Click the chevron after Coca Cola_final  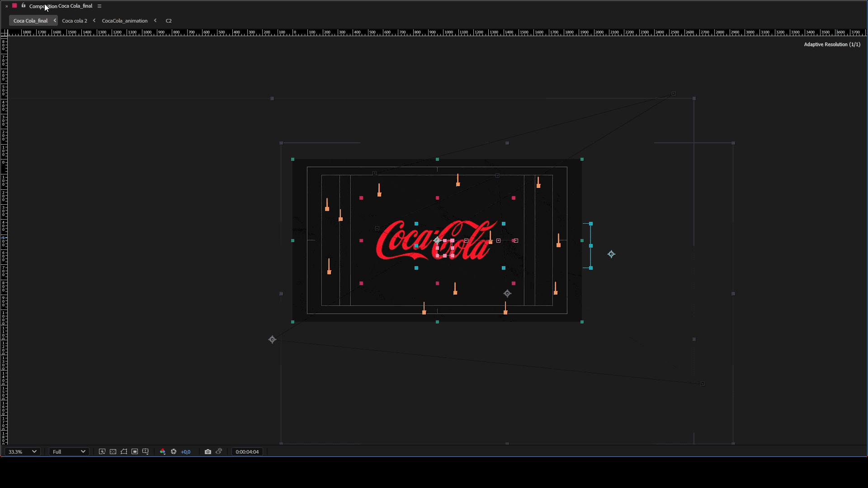coord(55,20)
